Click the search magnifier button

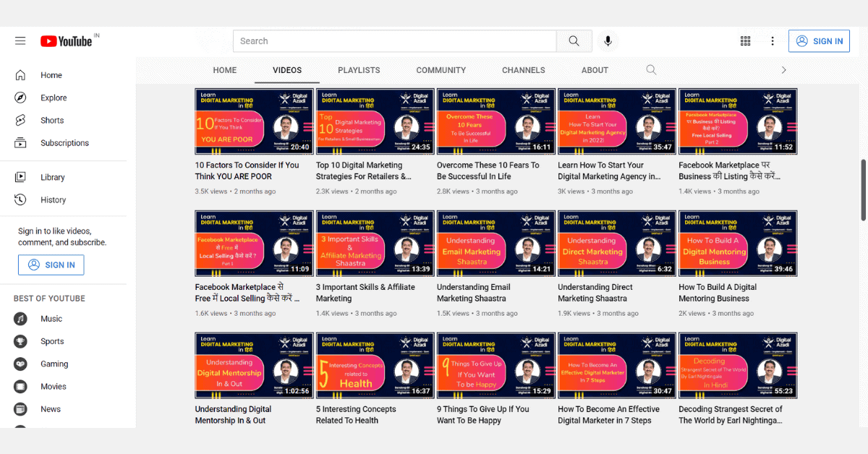[x=574, y=41]
